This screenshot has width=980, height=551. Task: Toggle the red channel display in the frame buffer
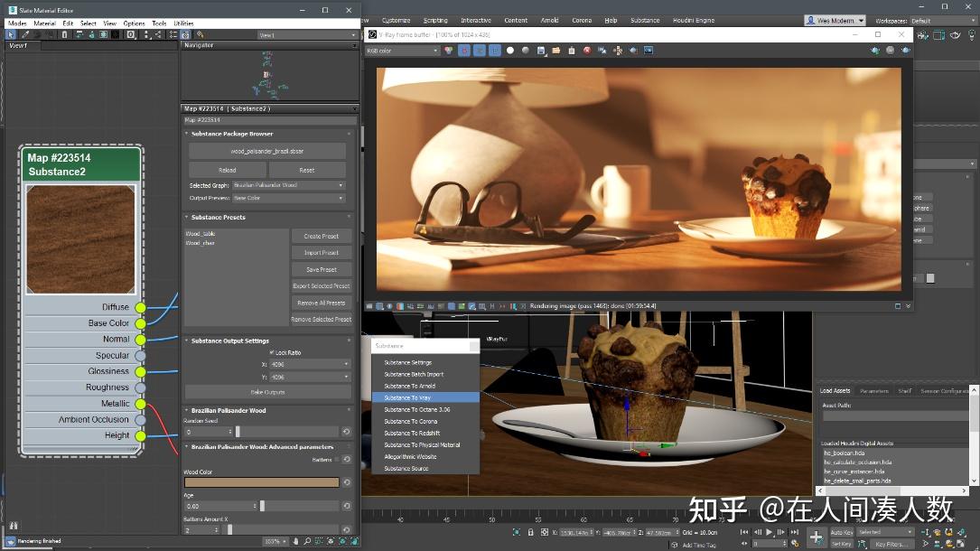(x=463, y=50)
